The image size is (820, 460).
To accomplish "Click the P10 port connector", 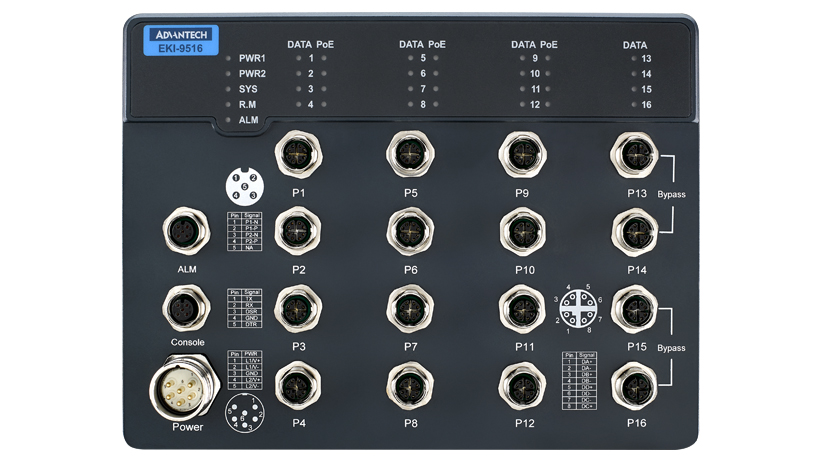I will pyautogui.click(x=522, y=232).
